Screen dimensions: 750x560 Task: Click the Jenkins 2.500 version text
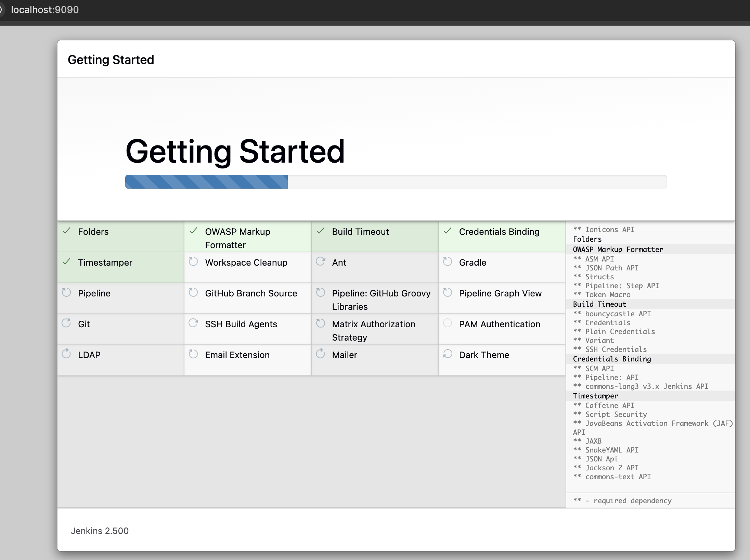(100, 531)
